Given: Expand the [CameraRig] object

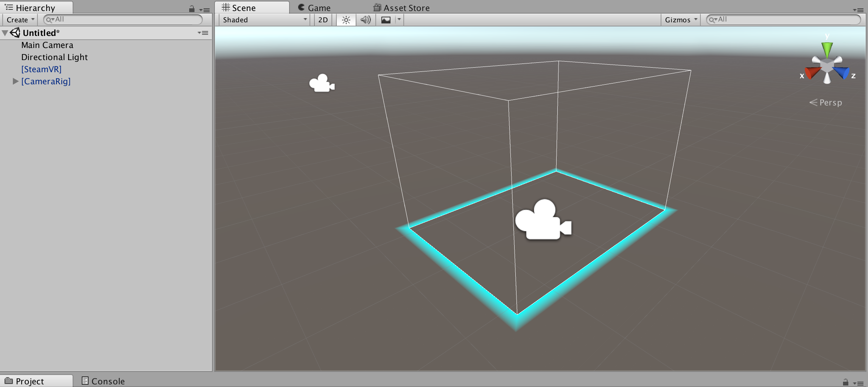Looking at the screenshot, I should pos(16,81).
